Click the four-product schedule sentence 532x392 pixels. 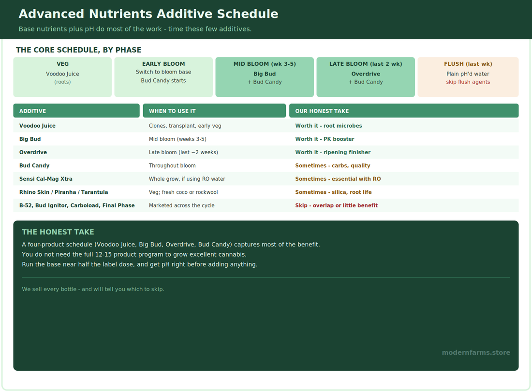[171, 245]
